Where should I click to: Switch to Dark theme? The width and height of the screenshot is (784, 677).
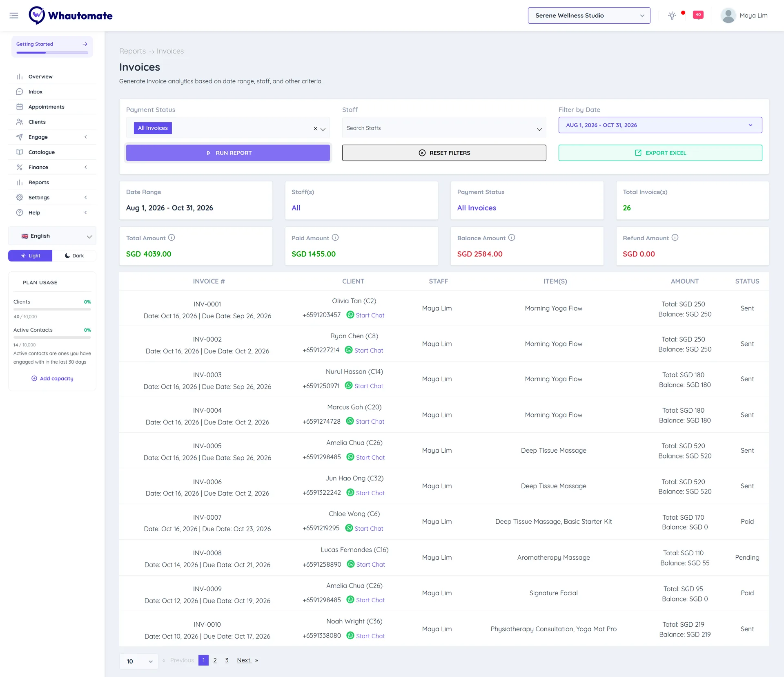[x=74, y=256]
